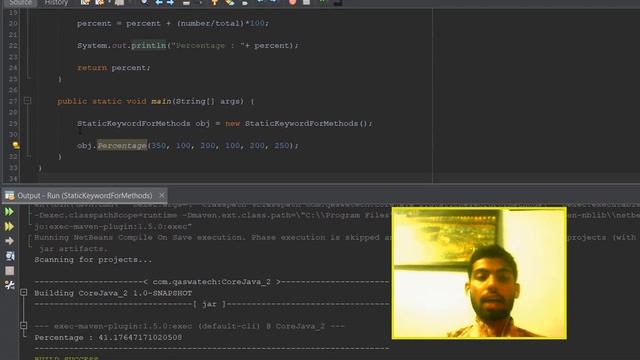This screenshot has width=640, height=360.
Task: Click the blue icon below the grey arrow
Action: click(x=9, y=256)
